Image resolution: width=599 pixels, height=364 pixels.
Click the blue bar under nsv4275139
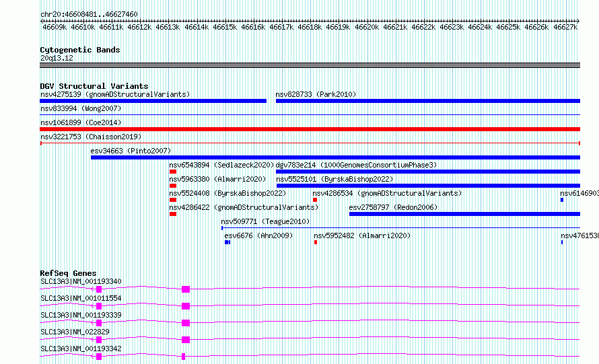[153, 101]
